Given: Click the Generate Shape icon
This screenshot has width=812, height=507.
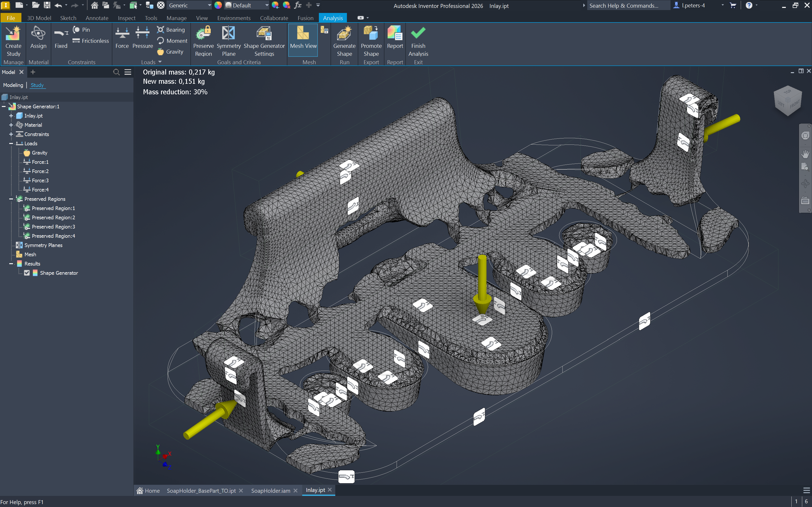Looking at the screenshot, I should [344, 34].
